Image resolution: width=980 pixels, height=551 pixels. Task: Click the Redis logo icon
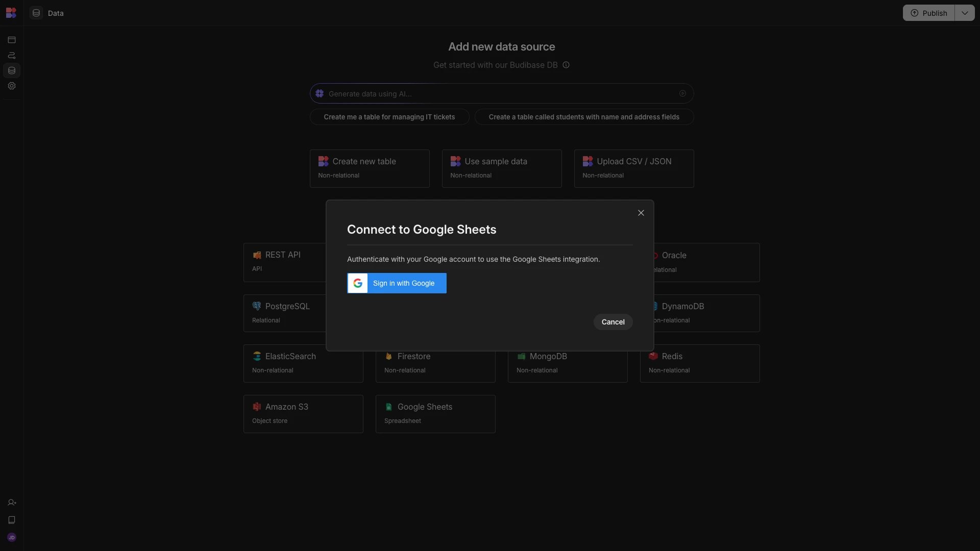click(653, 356)
